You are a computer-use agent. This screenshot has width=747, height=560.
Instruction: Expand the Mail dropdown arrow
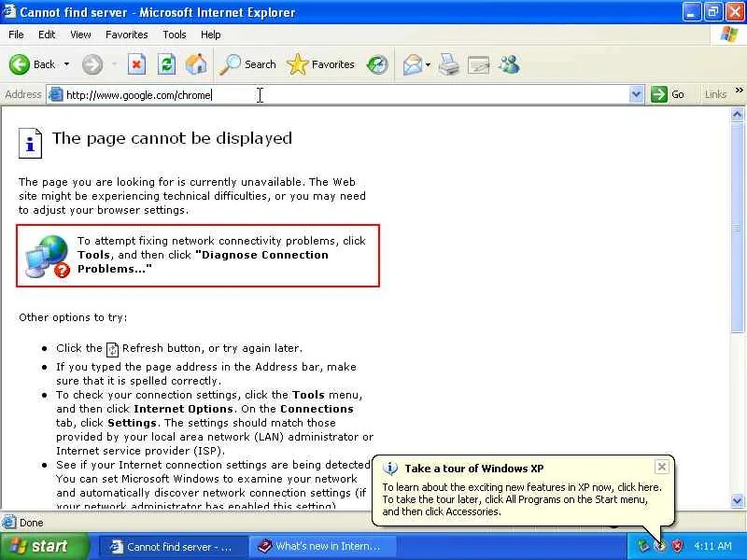coord(428,64)
